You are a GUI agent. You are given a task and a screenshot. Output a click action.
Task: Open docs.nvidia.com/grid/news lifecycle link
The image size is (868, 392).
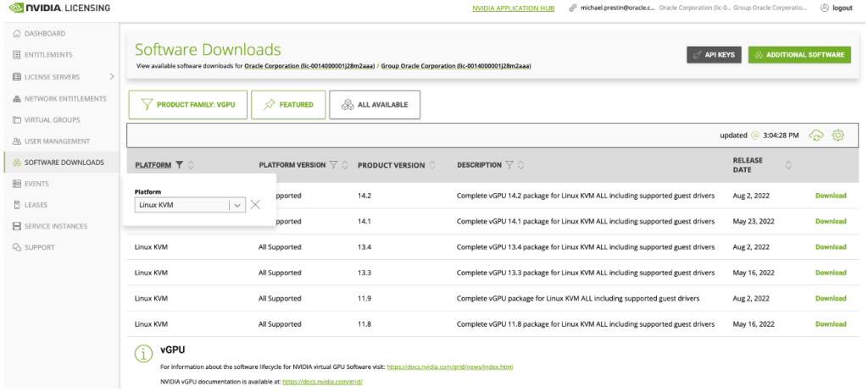pos(449,367)
